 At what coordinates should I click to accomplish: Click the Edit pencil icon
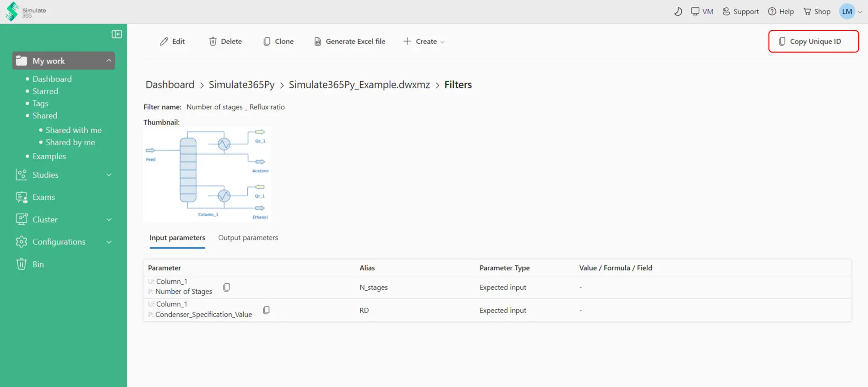point(164,42)
